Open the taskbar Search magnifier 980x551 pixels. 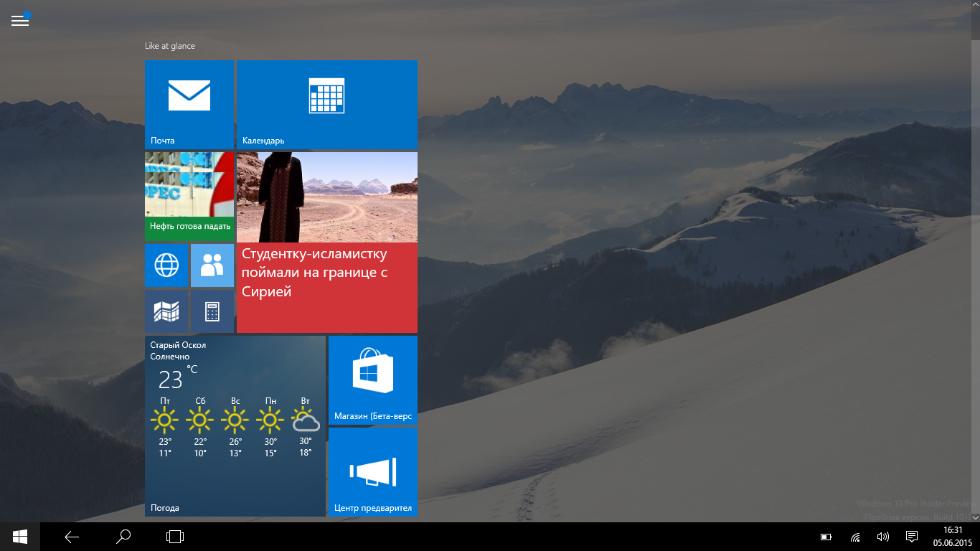pyautogui.click(x=123, y=537)
